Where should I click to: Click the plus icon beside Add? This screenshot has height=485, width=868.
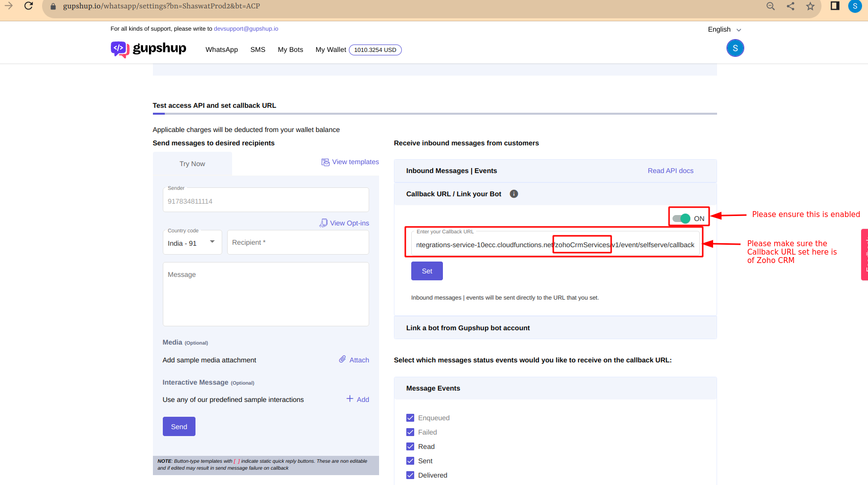(350, 399)
